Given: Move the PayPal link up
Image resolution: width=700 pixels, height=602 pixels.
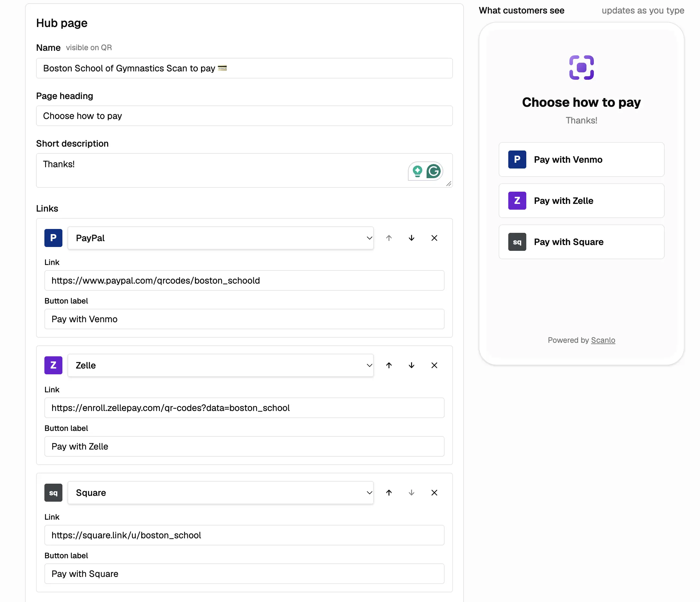Looking at the screenshot, I should coord(389,238).
